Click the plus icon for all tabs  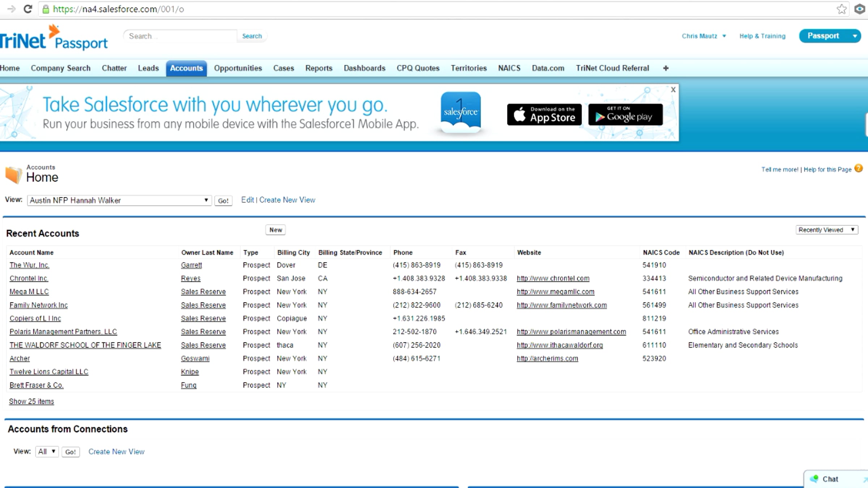666,68
